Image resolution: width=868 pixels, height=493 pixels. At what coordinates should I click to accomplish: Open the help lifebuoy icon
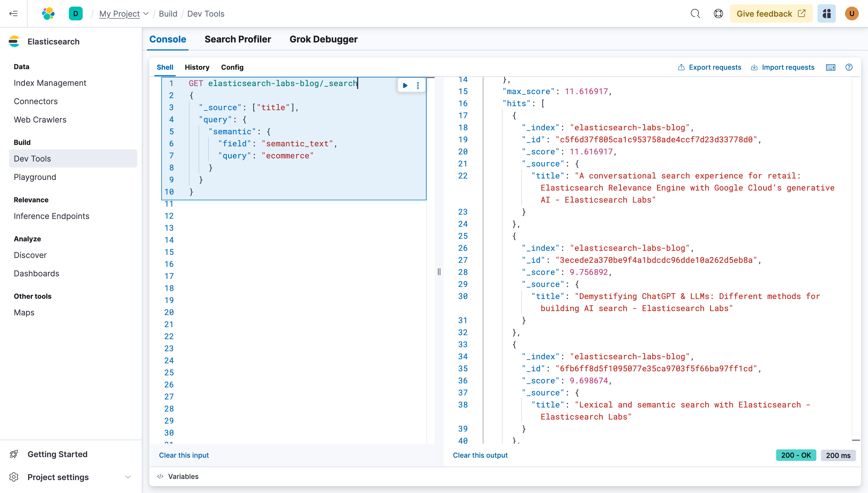[x=718, y=13]
